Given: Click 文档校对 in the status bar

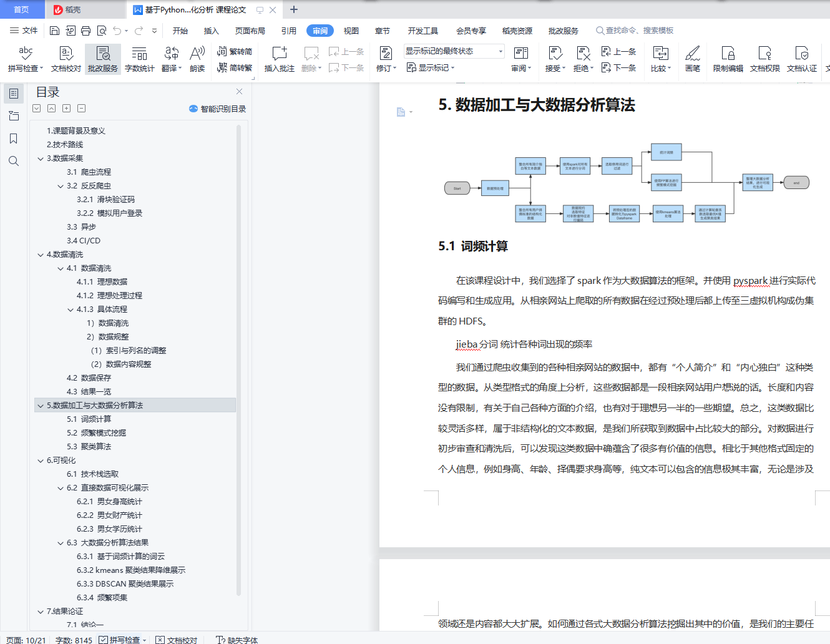Looking at the screenshot, I should point(177,640).
